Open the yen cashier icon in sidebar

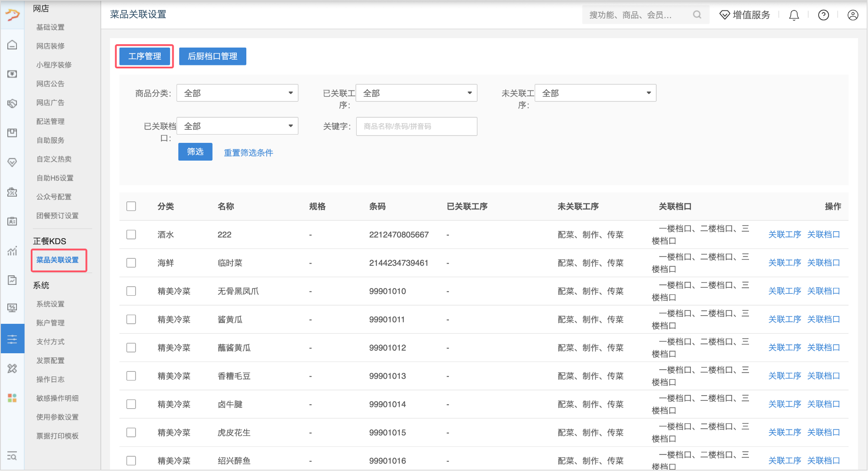pos(12,74)
